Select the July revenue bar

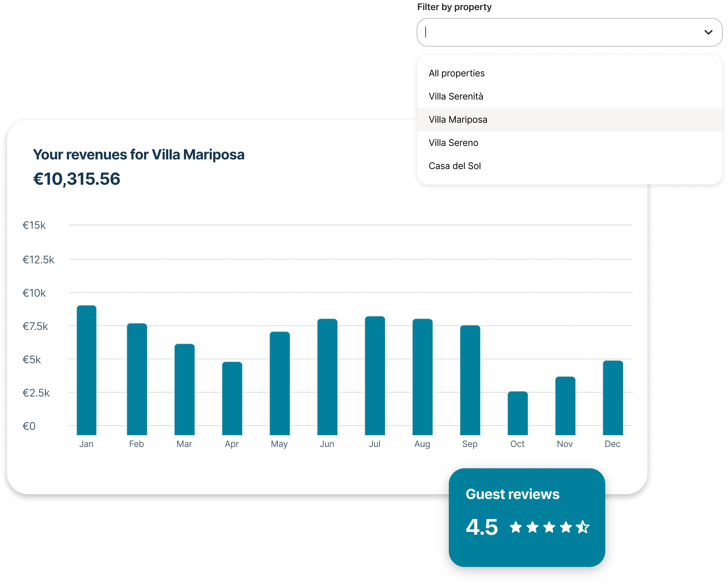point(375,375)
